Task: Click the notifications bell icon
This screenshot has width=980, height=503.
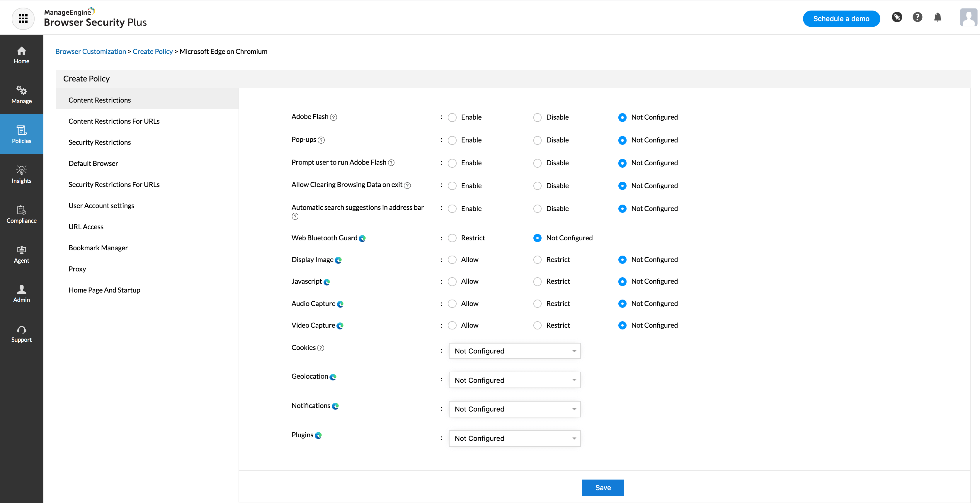Action: point(938,18)
